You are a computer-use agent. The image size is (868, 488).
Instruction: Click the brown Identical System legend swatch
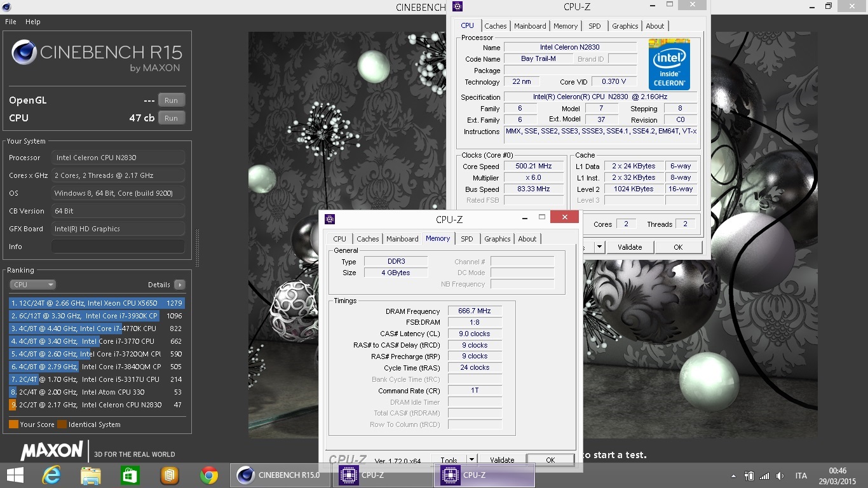pos(62,424)
